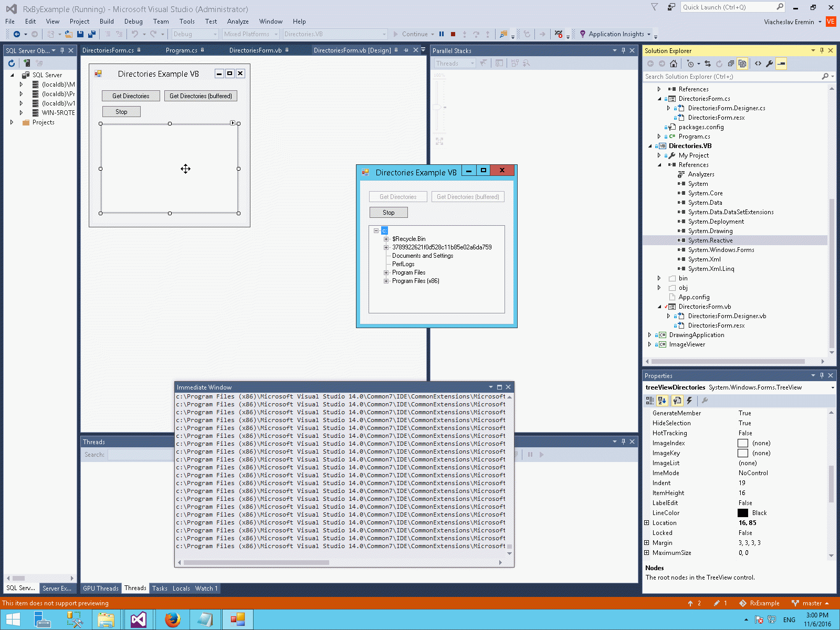Toggle auto-hide pin on Parallel Stacks panel
Viewport: 840px width, 630px height.
(x=623, y=50)
